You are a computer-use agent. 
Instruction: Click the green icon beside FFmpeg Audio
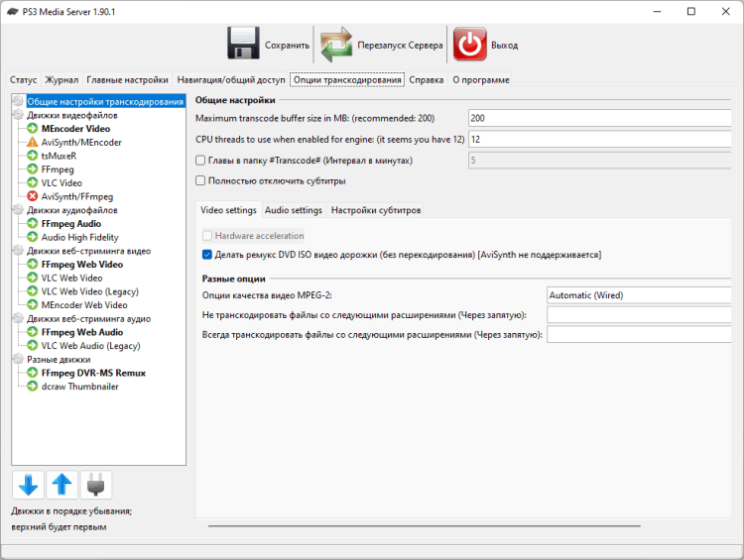33,223
